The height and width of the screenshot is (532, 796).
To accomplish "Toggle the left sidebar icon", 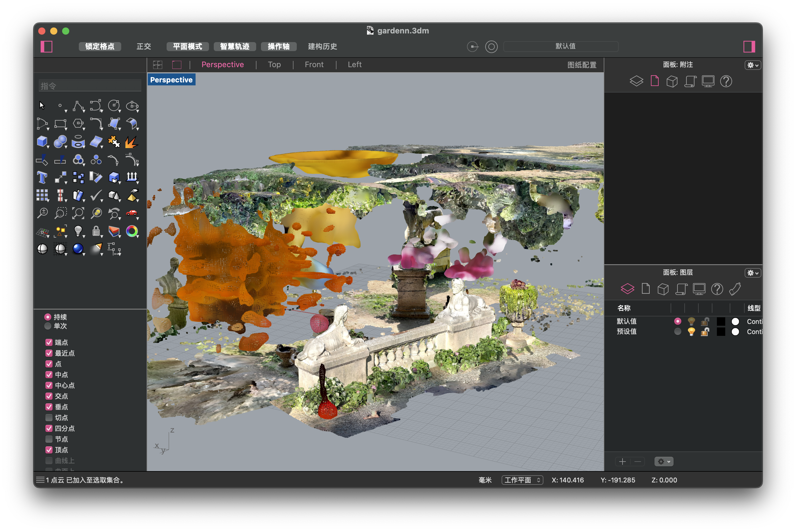I will (47, 47).
